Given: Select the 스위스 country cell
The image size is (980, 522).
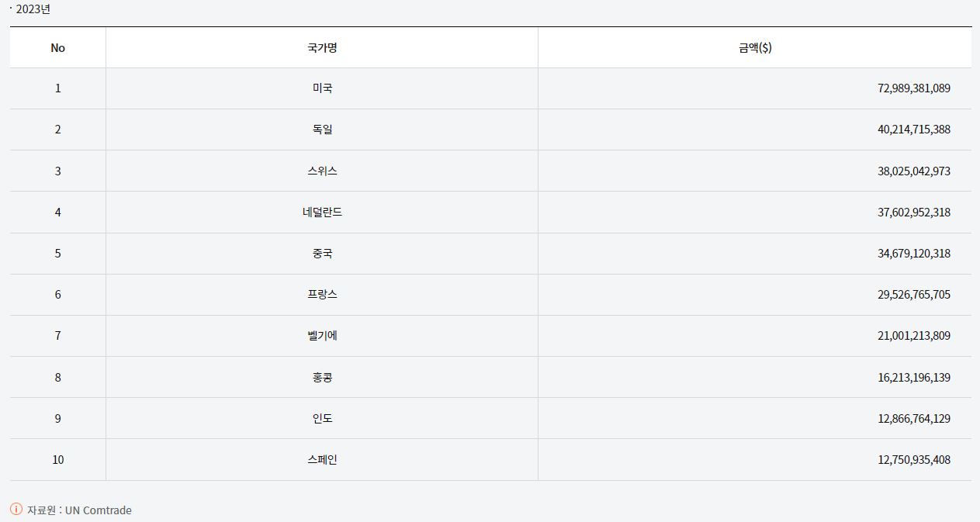Looking at the screenshot, I should (322, 171).
